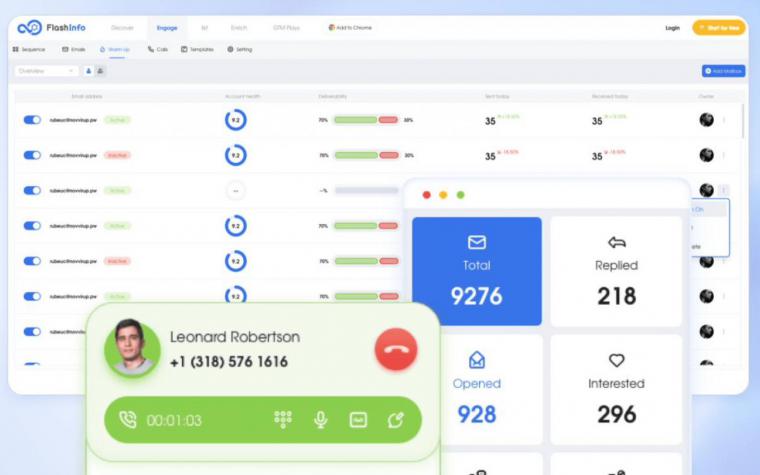Click the owner avatar in the second mailbox row

coord(706,155)
